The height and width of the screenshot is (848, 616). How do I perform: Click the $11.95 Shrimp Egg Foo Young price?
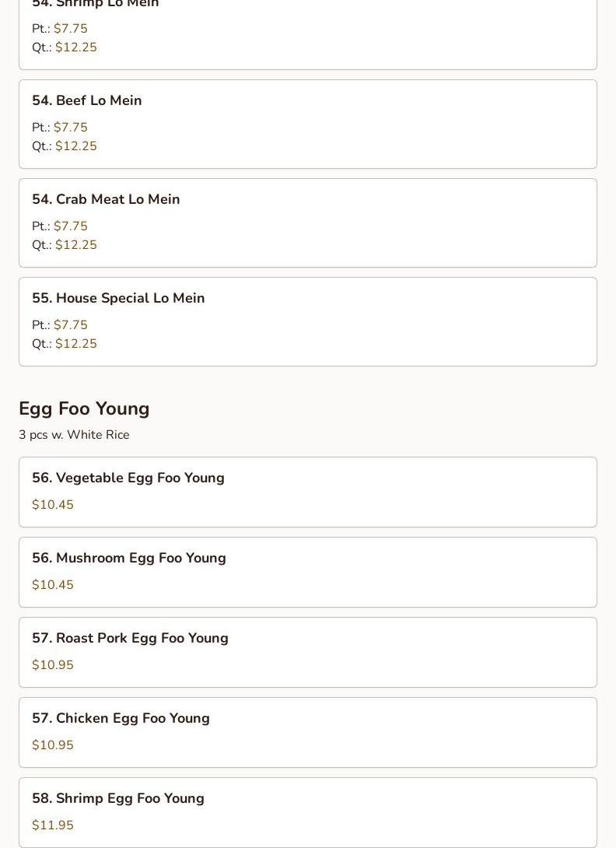(x=53, y=825)
